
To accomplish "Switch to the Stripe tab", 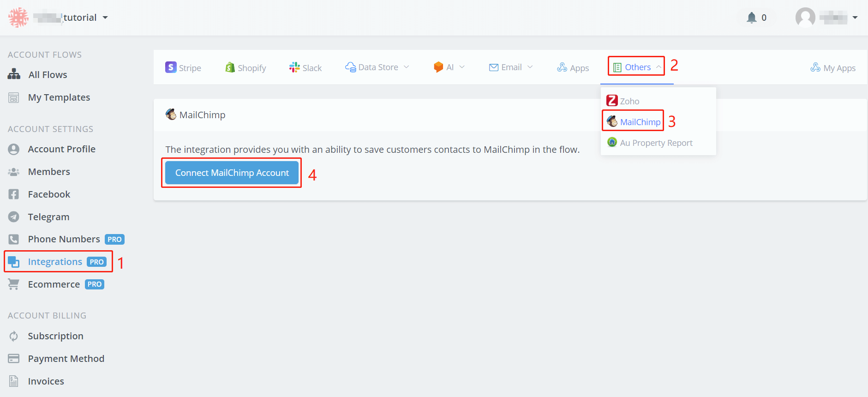I will coord(183,67).
